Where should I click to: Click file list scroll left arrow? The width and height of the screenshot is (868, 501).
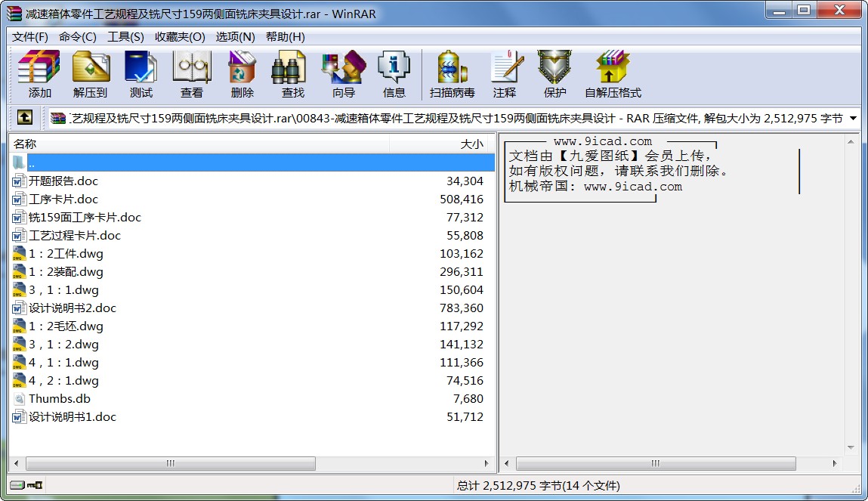pyautogui.click(x=17, y=463)
